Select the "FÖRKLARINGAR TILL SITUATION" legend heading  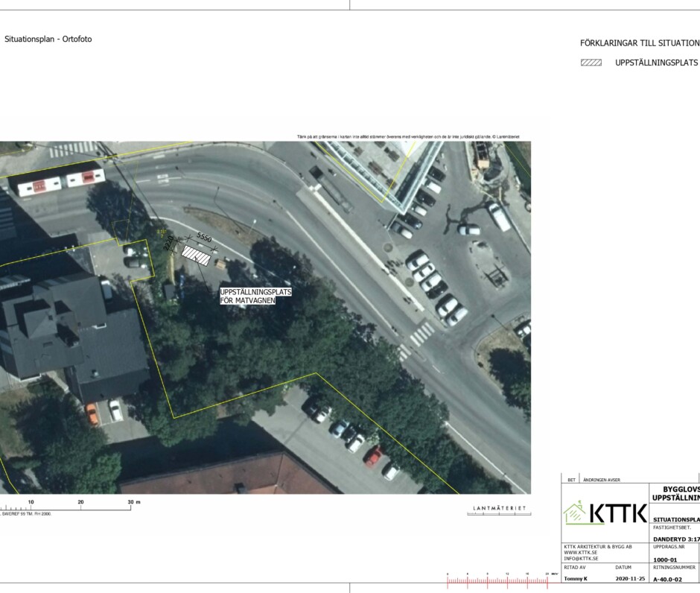pos(640,43)
